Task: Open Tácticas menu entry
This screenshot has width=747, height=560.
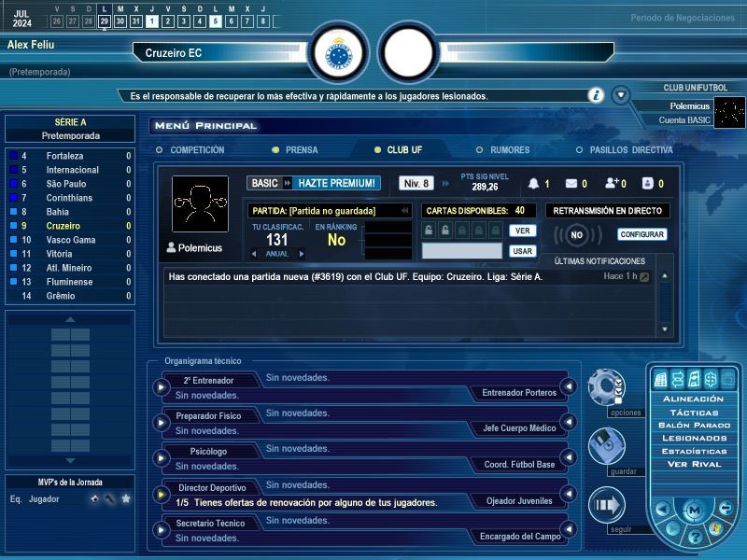Action: click(x=694, y=413)
